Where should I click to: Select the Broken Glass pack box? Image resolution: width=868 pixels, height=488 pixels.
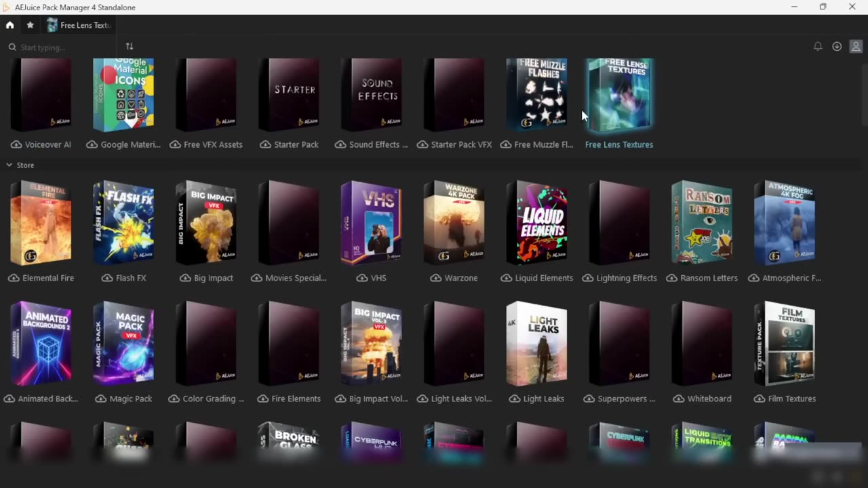[288, 441]
